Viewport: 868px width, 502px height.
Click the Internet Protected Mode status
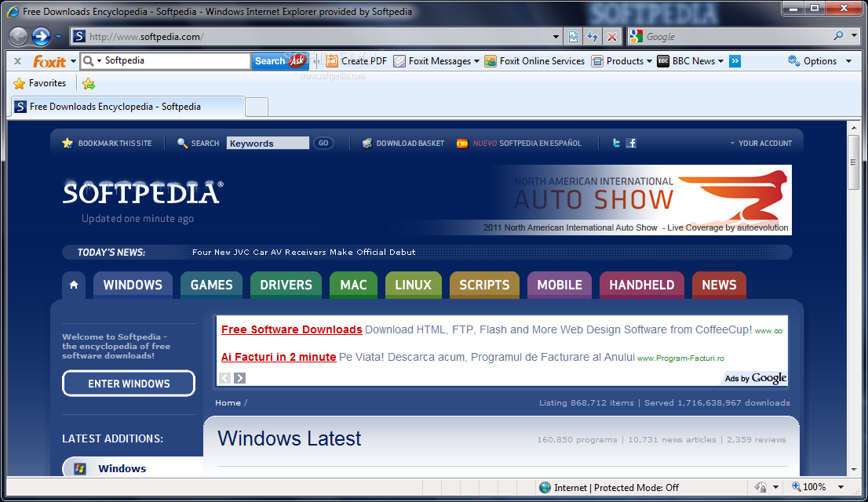[609, 488]
